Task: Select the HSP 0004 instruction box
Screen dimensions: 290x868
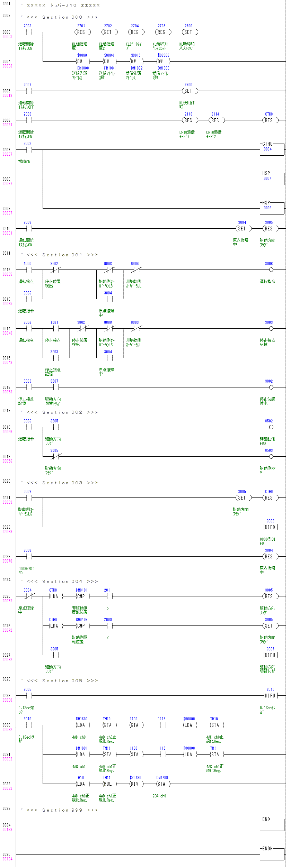Action: coord(272,179)
